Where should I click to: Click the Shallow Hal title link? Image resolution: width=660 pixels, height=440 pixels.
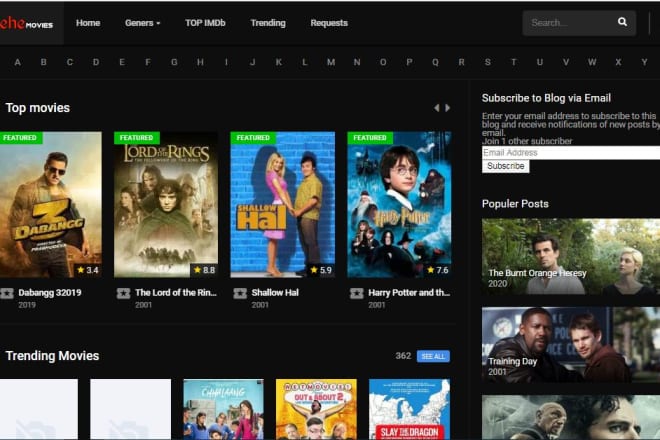[275, 293]
